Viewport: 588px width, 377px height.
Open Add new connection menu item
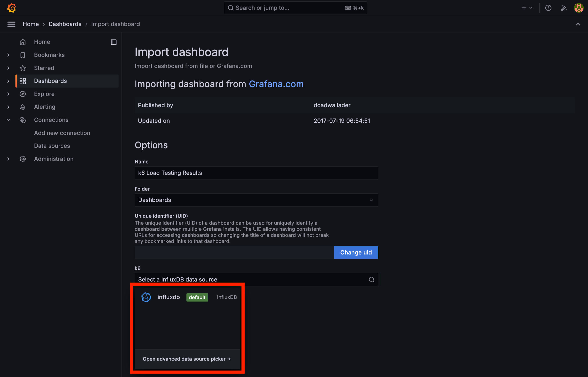point(62,133)
